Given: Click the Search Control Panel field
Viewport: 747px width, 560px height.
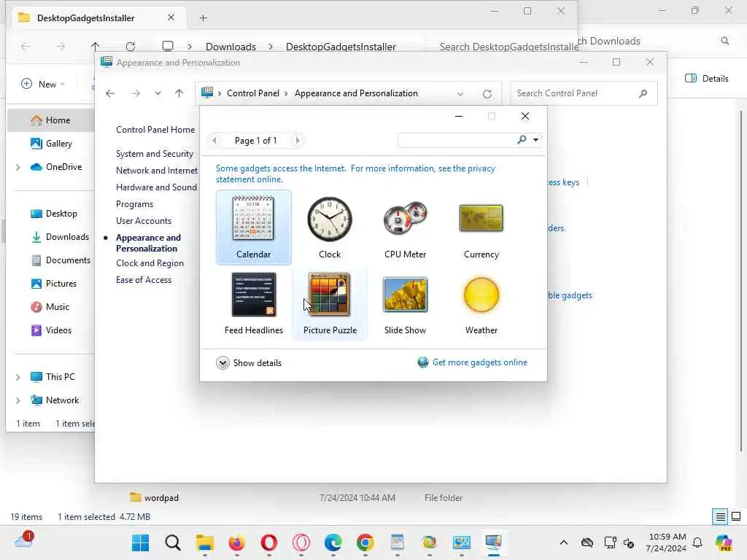Looking at the screenshot, I should pos(584,93).
